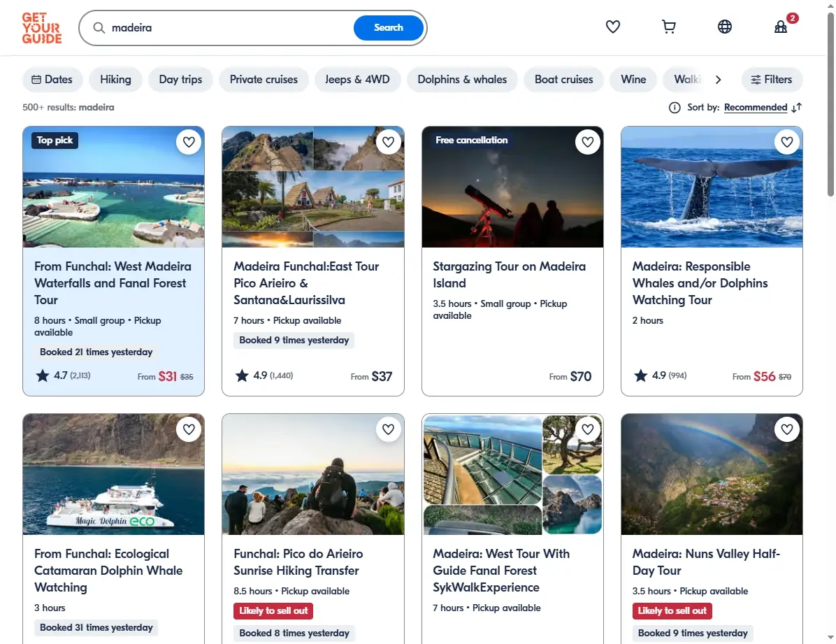The width and height of the screenshot is (836, 644).
Task: Click the telescope stargazing thumbnail image
Action: click(x=512, y=187)
